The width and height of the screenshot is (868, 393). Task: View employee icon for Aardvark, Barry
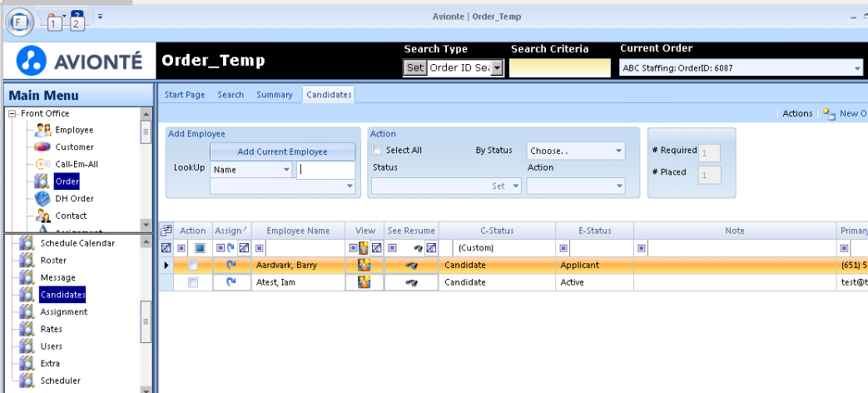click(364, 265)
